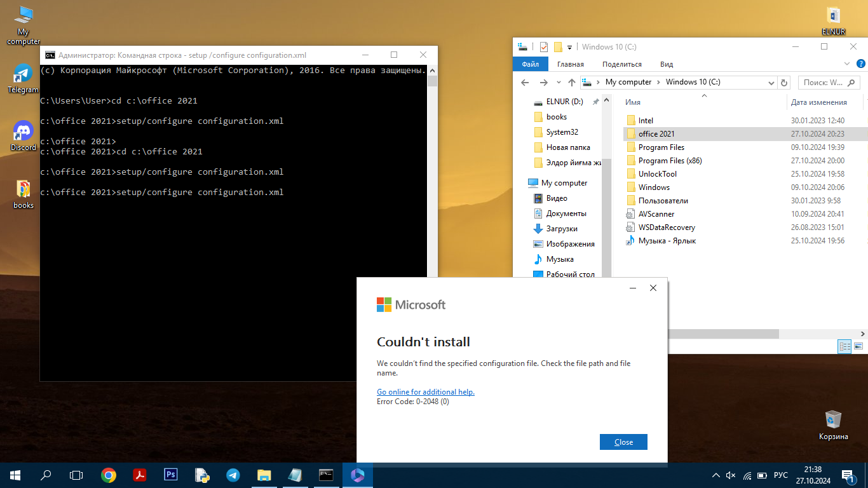The image size is (868, 488).
Task: Select ELNUR (D:) in navigation pane
Action: click(564, 102)
